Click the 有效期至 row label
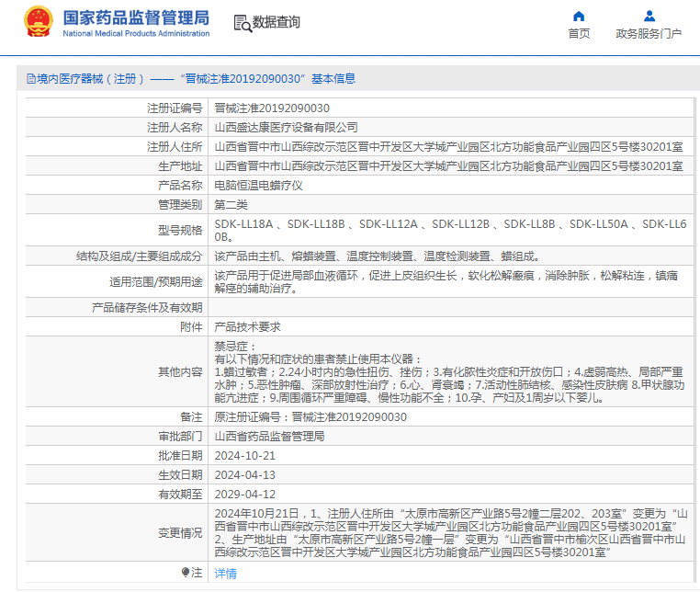The height and width of the screenshot is (592, 700). click(180, 495)
